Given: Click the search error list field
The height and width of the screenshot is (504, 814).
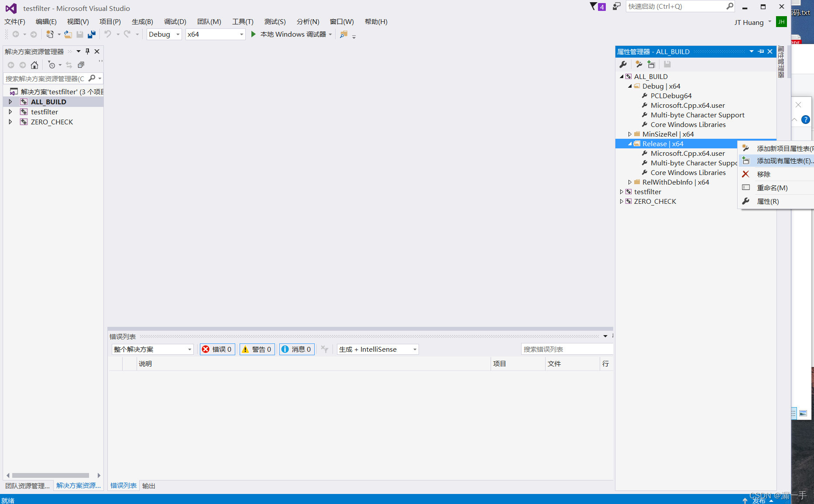Looking at the screenshot, I should pyautogui.click(x=567, y=349).
